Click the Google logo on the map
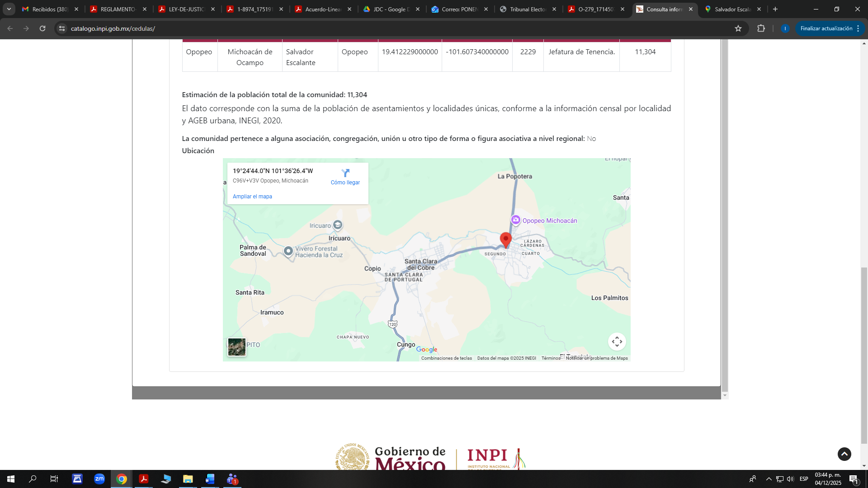868x488 pixels. coord(426,349)
